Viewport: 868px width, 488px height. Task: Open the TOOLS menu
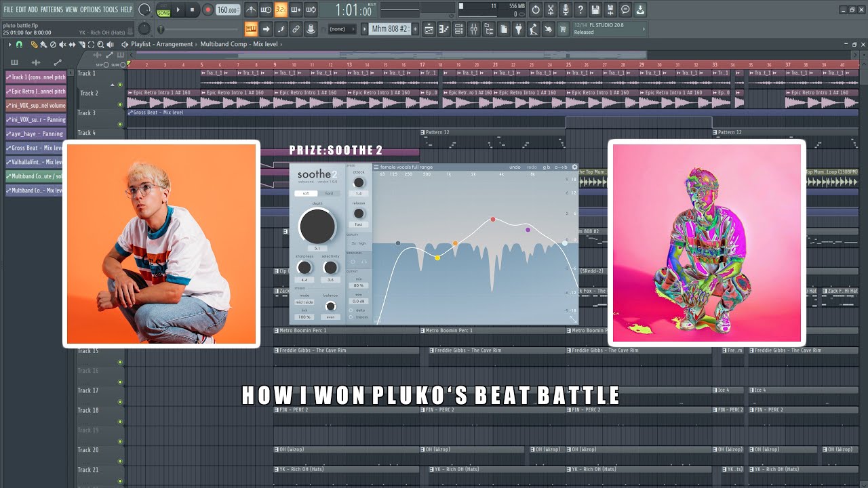(110, 9)
